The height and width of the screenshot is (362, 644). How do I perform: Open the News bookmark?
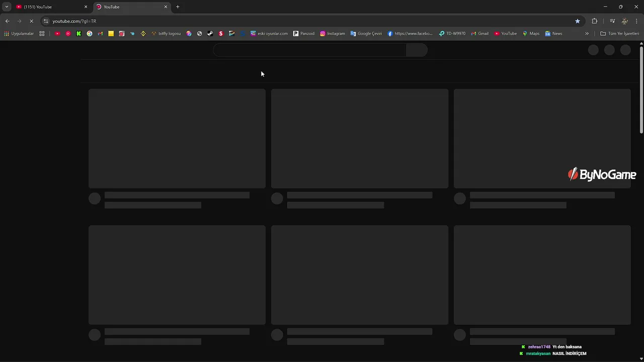(553, 34)
